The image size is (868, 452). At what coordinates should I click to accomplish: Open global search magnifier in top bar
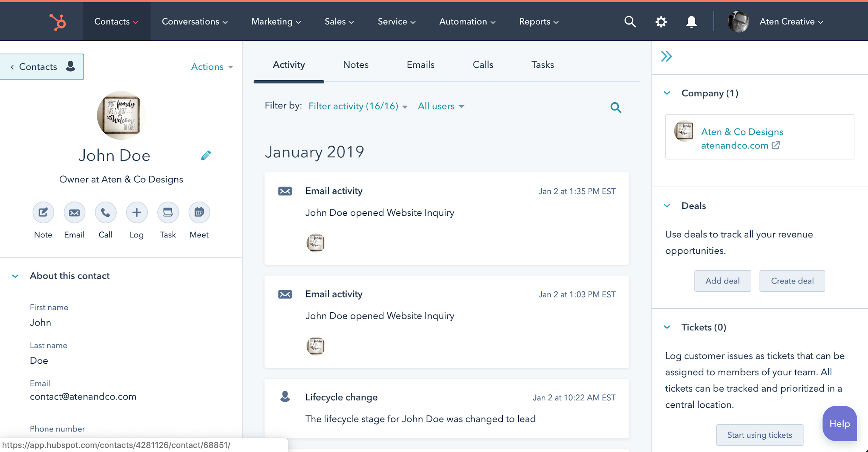coord(630,22)
